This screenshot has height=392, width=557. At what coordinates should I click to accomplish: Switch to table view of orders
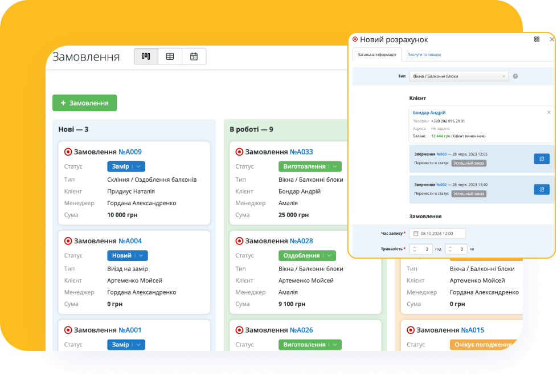(170, 56)
